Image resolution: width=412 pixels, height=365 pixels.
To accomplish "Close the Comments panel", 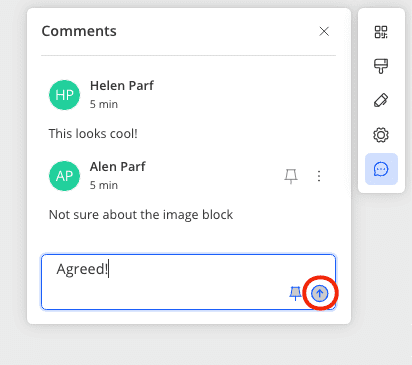I will [324, 31].
